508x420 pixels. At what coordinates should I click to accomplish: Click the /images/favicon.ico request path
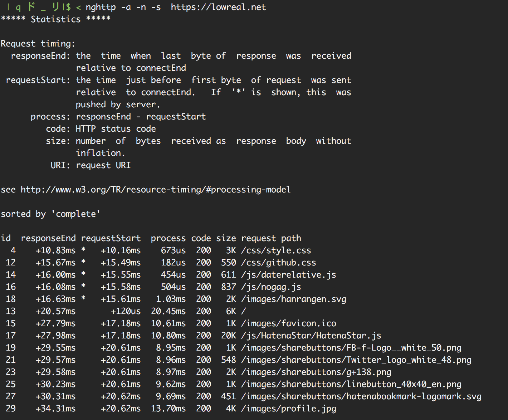coord(289,323)
